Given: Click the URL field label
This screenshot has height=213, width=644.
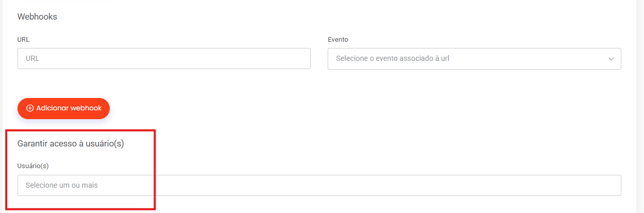Looking at the screenshot, I should click(x=23, y=39).
